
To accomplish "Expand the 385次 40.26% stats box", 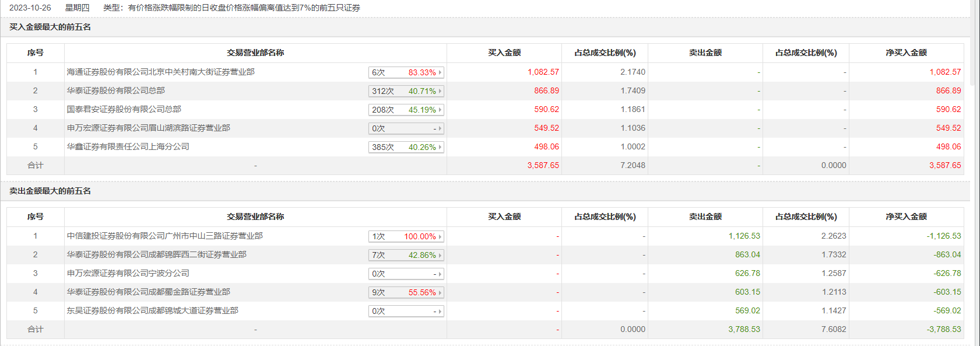I will 406,147.
